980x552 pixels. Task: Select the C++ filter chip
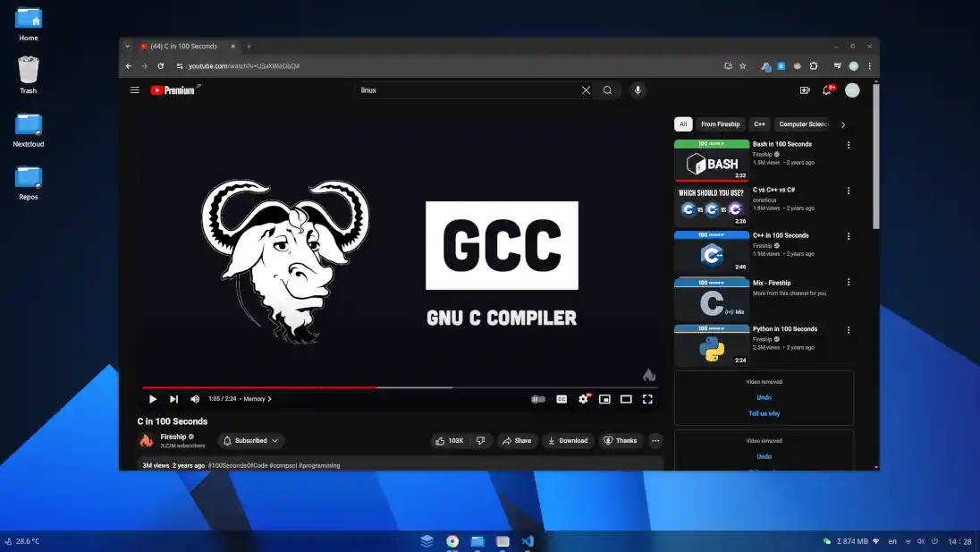[x=759, y=124]
